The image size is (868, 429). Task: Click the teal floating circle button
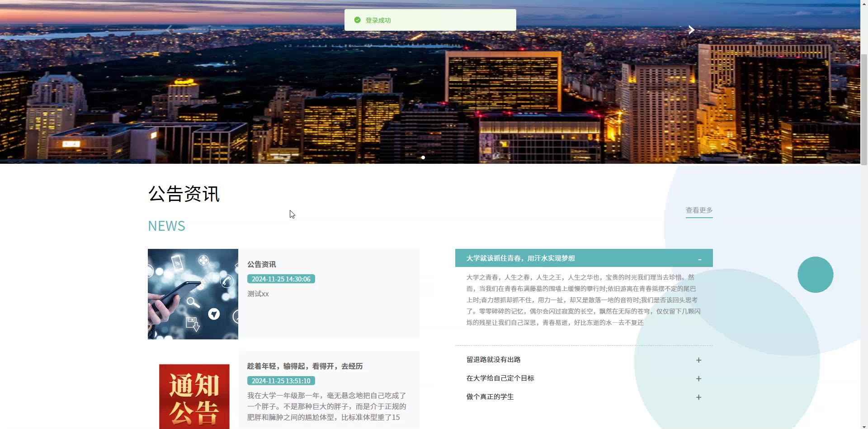(815, 275)
